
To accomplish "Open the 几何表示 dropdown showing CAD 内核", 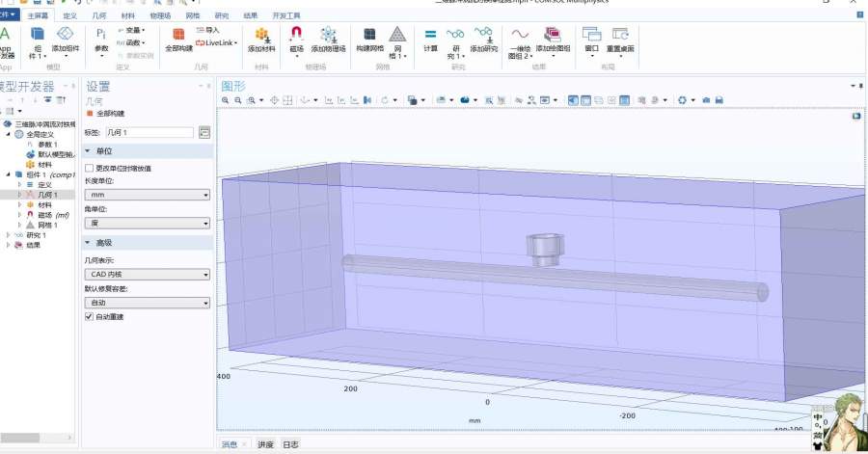I will tap(148, 274).
